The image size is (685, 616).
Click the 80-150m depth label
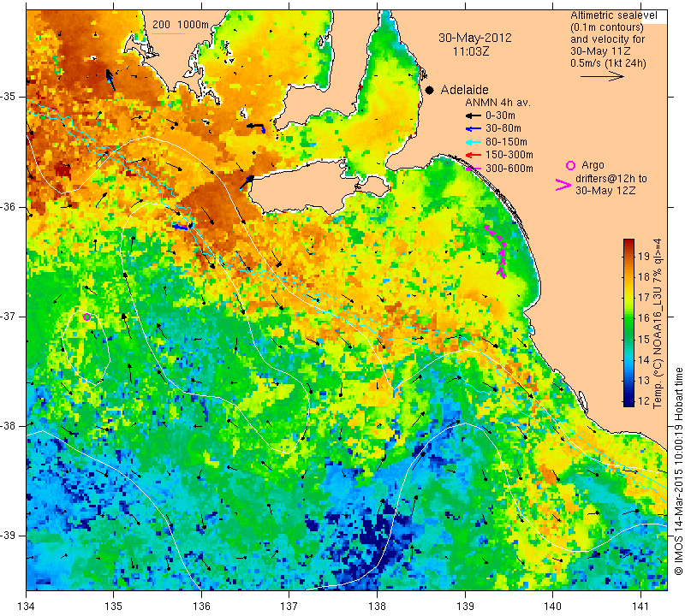(x=506, y=142)
